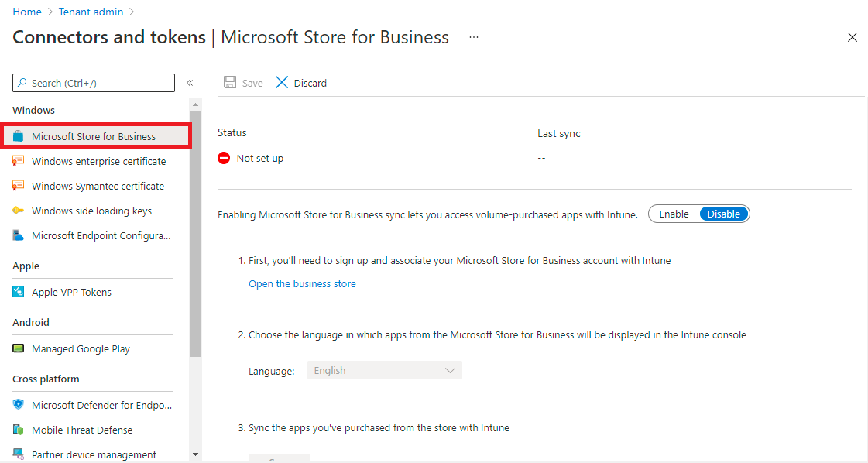The height and width of the screenshot is (463, 868).
Task: Click the Home breadcrumb link
Action: pyautogui.click(x=27, y=12)
